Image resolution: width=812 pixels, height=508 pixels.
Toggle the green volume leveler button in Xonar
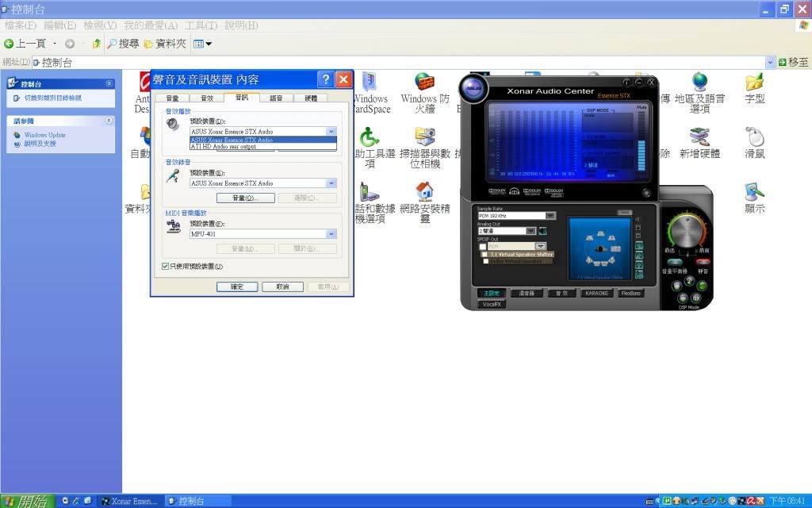[x=674, y=262]
